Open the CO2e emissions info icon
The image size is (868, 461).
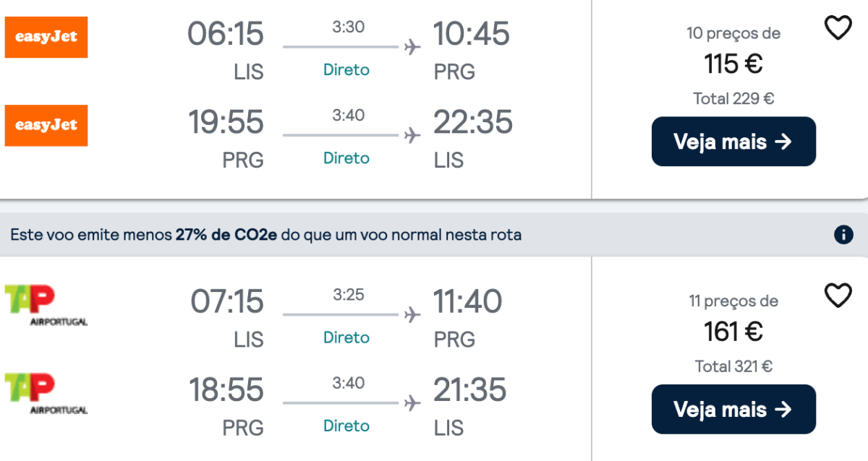tap(843, 235)
